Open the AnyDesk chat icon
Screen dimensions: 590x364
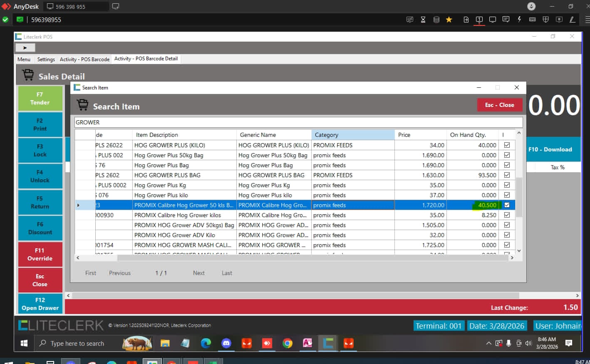506,20
